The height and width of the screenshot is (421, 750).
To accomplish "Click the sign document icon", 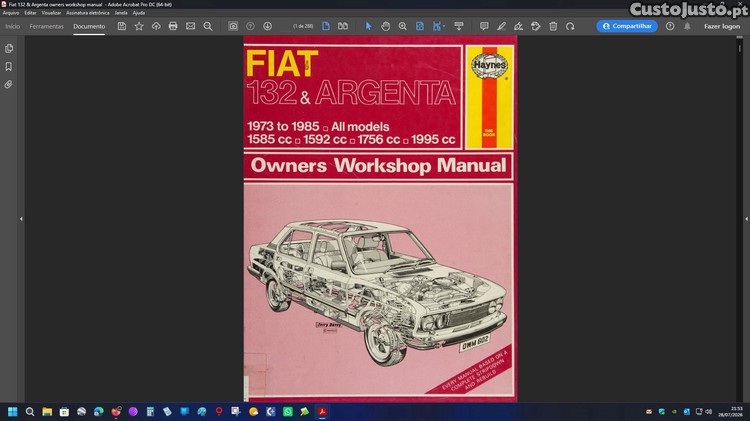I will [518, 26].
